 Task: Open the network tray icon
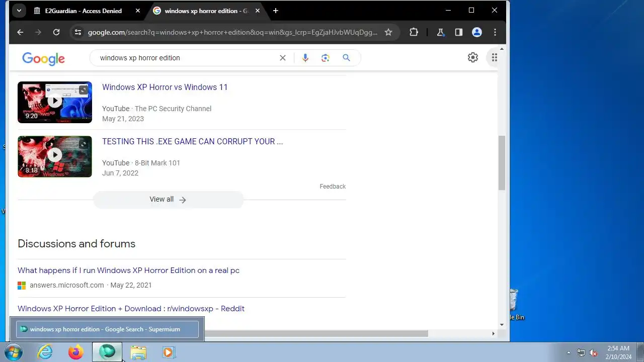pyautogui.click(x=581, y=352)
